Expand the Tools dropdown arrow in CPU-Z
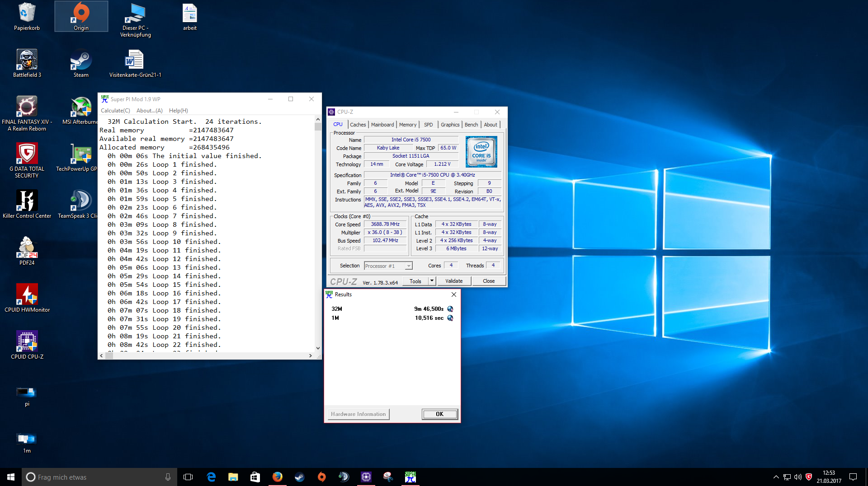This screenshot has width=868, height=486. (432, 281)
